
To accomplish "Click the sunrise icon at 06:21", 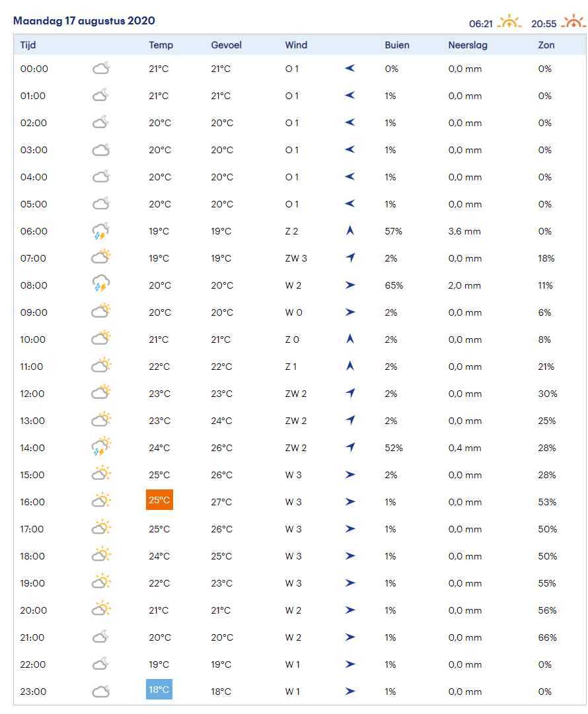I will (509, 22).
